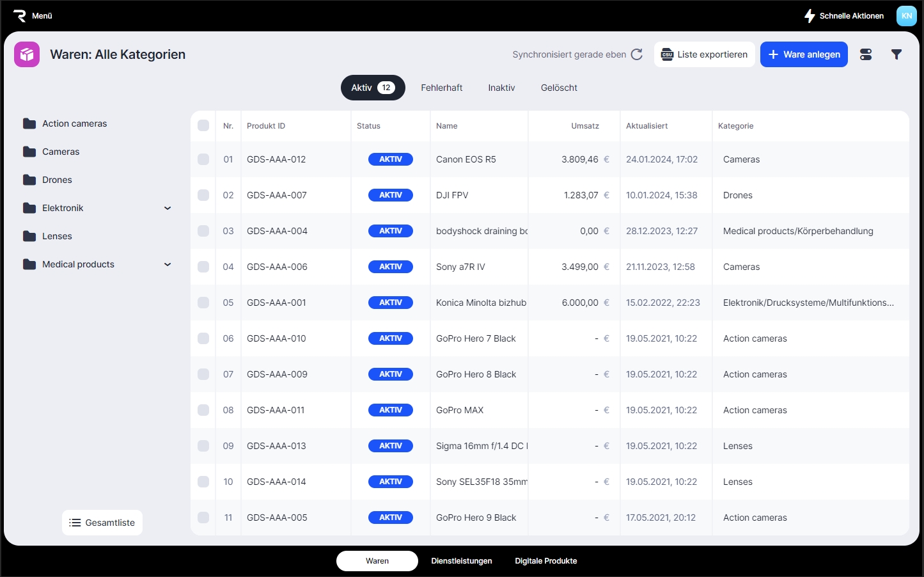Switch to the Fehlerhaft tab
Image resolution: width=924 pixels, height=577 pixels.
(441, 88)
